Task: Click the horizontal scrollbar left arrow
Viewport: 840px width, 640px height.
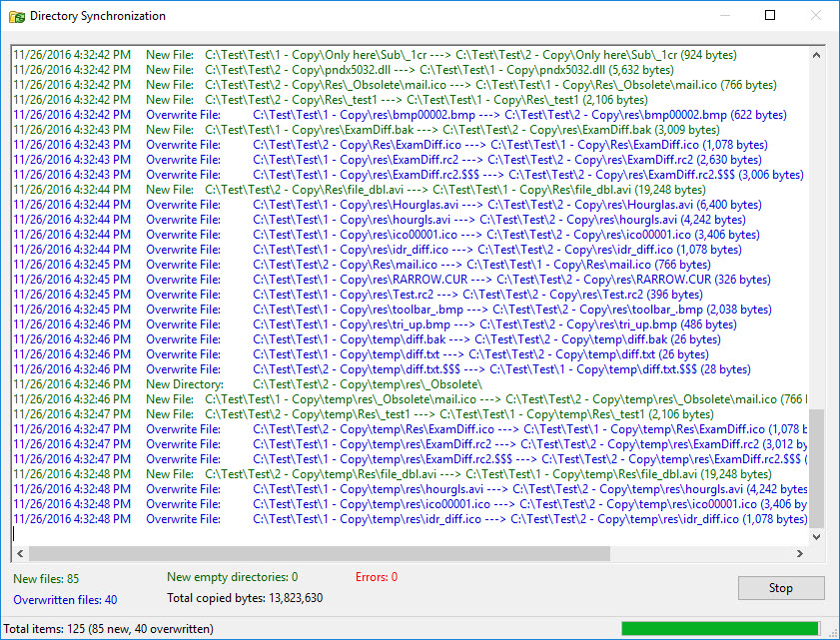Action: [18, 552]
